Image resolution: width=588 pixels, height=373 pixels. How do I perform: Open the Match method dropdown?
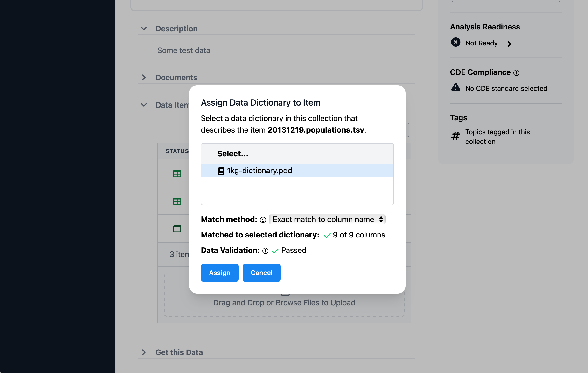pyautogui.click(x=327, y=219)
